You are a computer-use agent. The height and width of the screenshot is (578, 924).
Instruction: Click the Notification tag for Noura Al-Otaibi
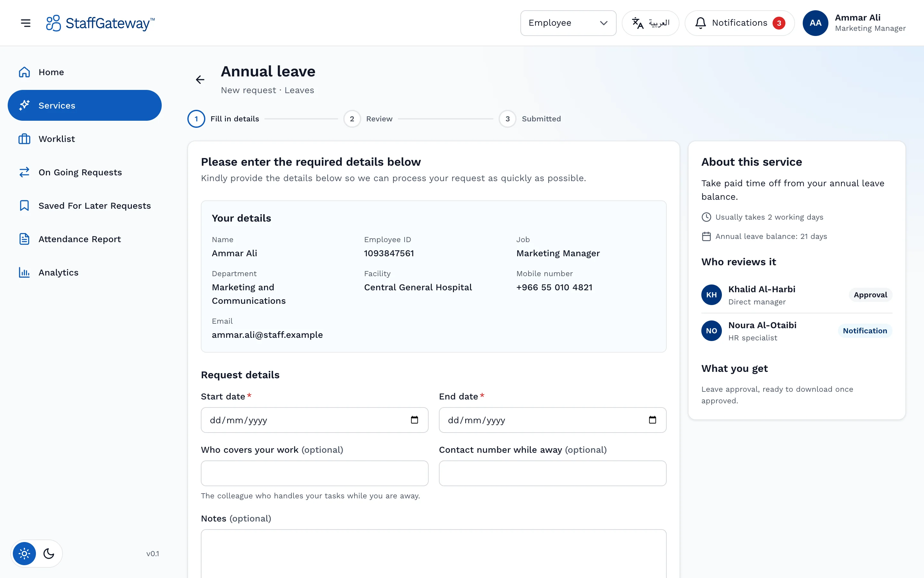[x=865, y=331]
